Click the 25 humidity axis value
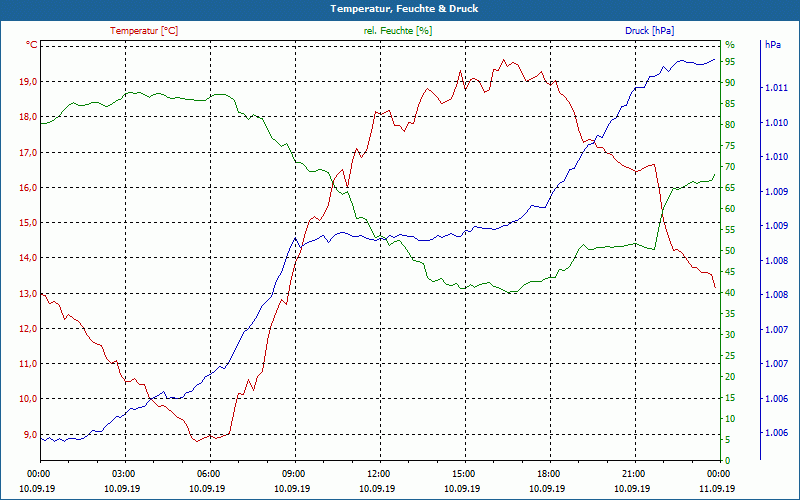This screenshot has height=500, width=800. [x=730, y=356]
